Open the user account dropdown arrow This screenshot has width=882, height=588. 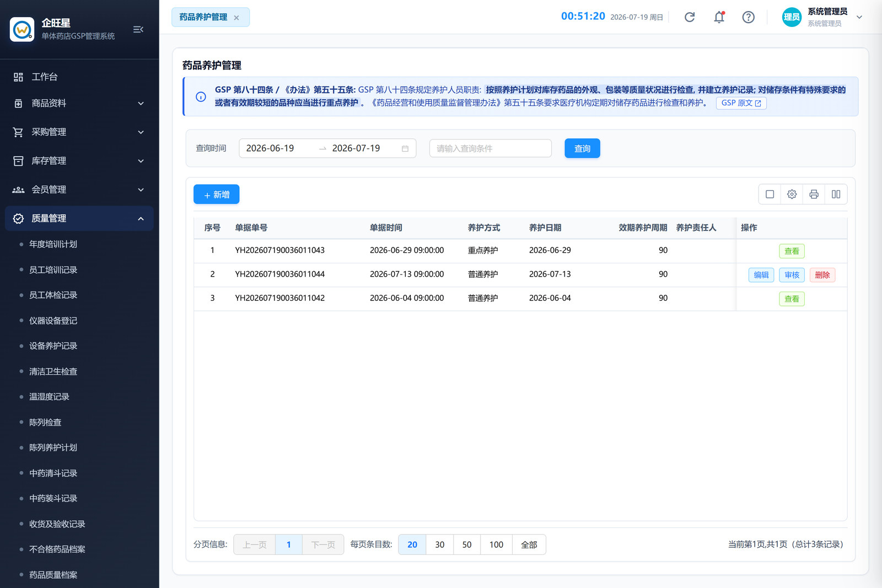click(x=859, y=17)
